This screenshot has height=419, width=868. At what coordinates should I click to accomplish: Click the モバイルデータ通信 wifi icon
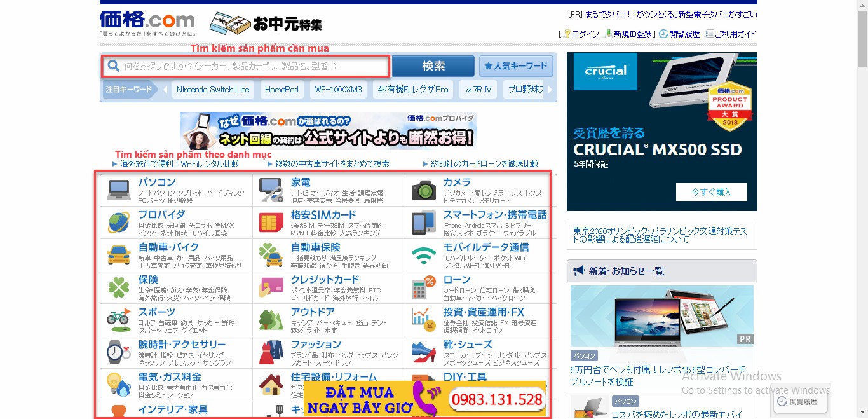424,255
